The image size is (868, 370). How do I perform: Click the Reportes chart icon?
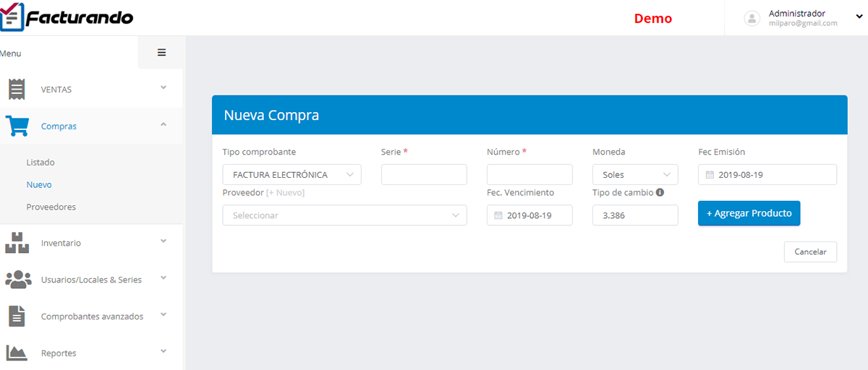coord(17,353)
